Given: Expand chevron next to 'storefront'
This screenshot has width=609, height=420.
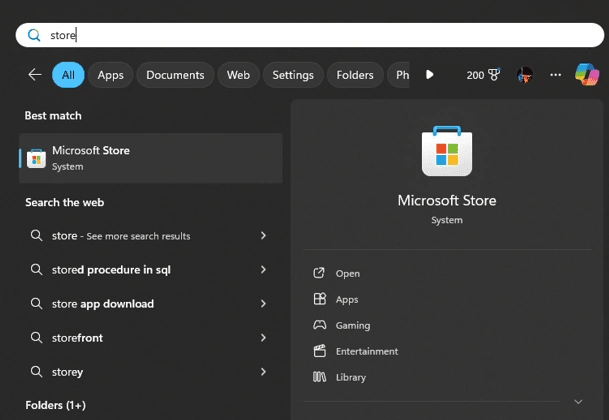Looking at the screenshot, I should pyautogui.click(x=263, y=338).
